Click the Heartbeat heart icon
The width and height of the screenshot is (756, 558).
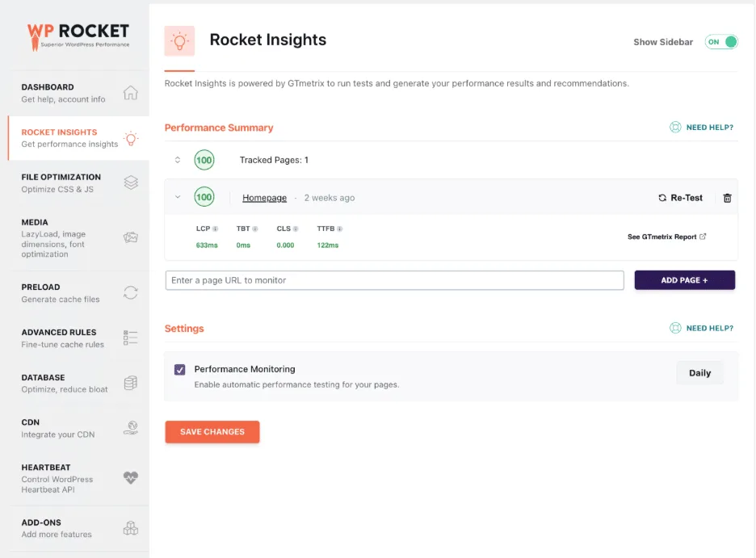(x=131, y=477)
